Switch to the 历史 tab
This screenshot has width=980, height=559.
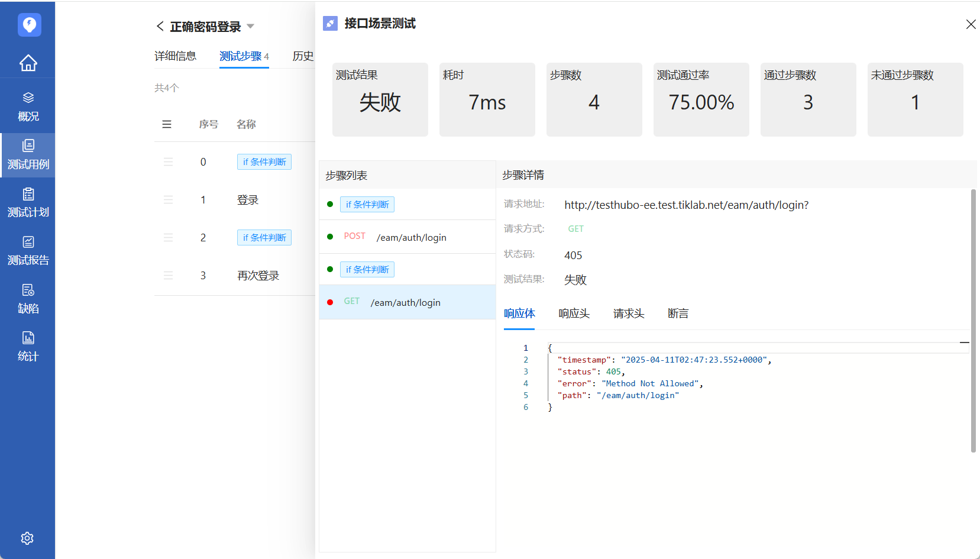coord(303,56)
